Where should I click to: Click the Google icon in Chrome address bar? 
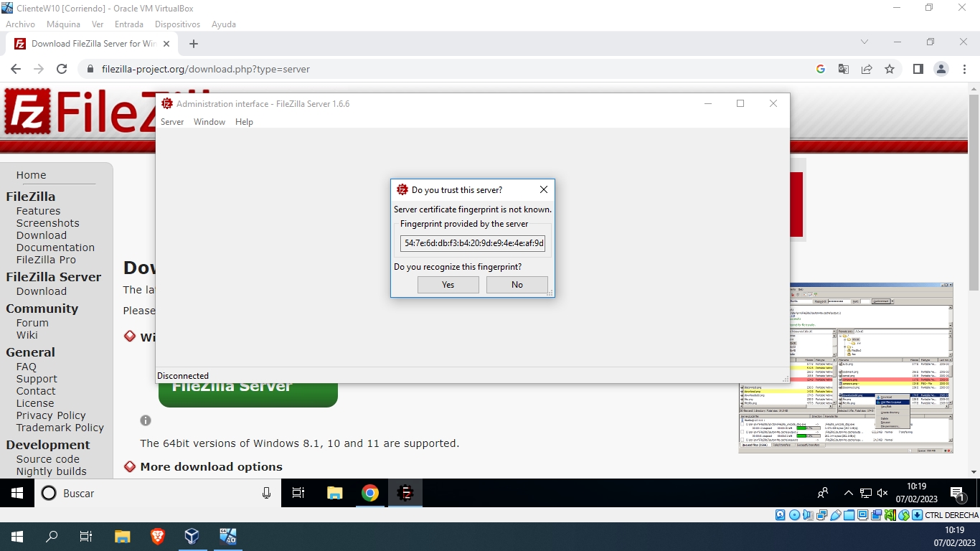821,70
